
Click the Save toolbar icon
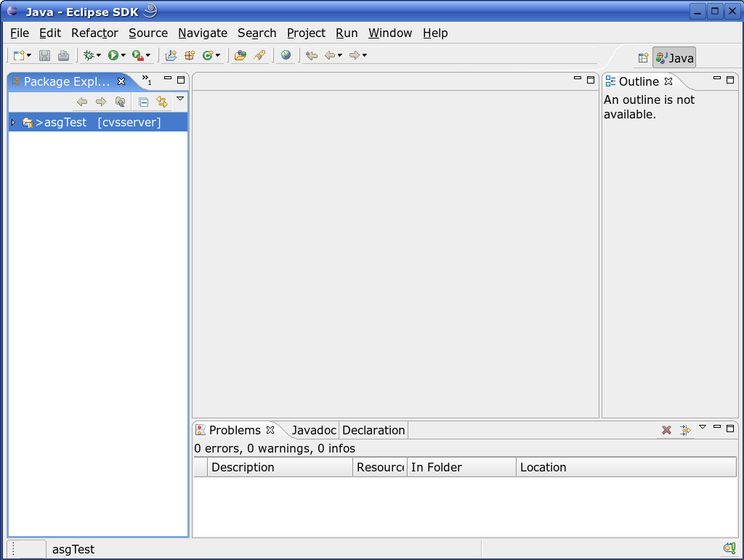click(44, 55)
